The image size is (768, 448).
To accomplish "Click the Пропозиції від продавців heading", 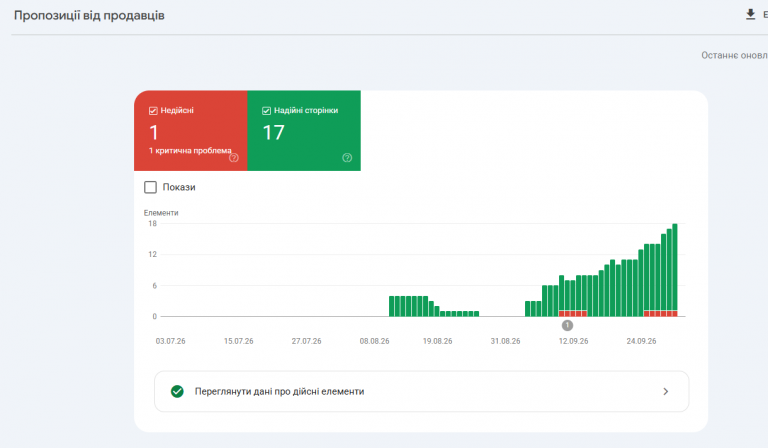I will click(89, 16).
